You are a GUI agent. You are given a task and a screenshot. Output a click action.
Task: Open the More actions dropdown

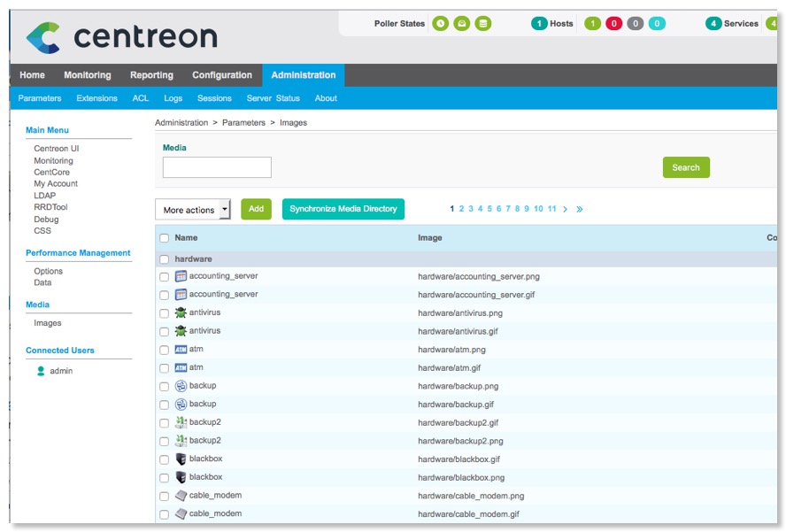[x=192, y=210]
